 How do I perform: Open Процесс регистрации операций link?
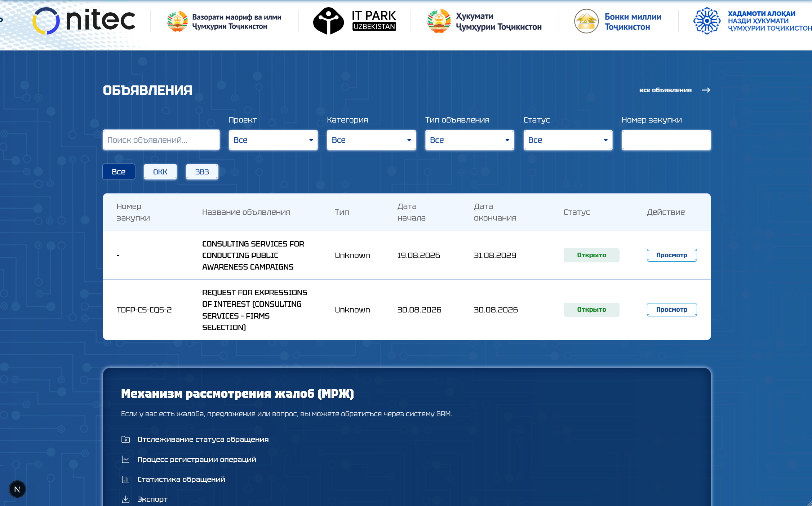coord(197,460)
